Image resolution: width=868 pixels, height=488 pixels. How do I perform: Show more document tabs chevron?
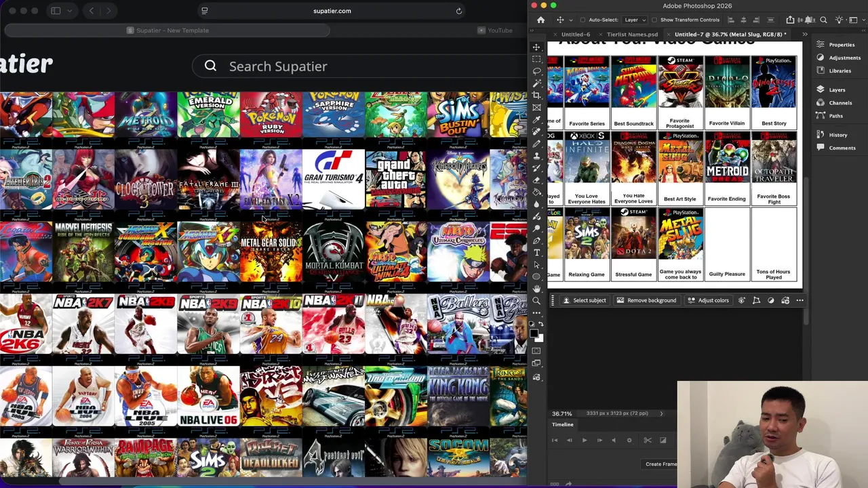point(805,34)
